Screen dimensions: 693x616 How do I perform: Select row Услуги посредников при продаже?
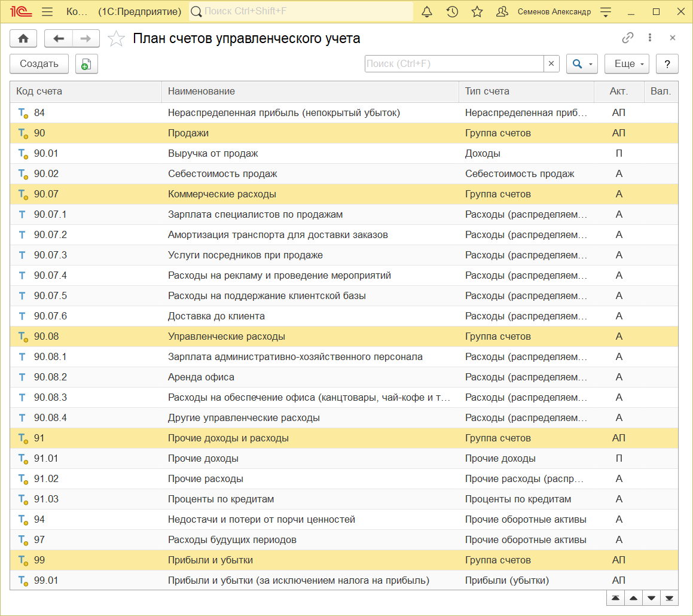point(344,255)
